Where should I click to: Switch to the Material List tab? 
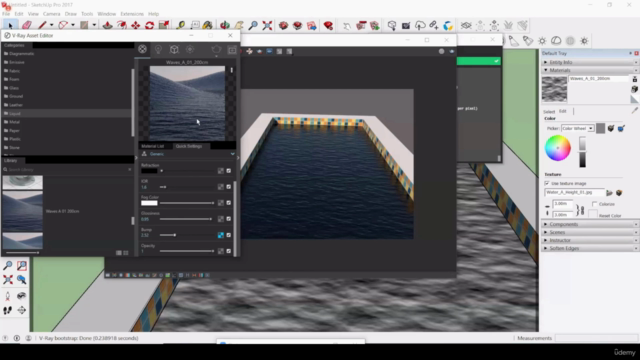(152, 146)
